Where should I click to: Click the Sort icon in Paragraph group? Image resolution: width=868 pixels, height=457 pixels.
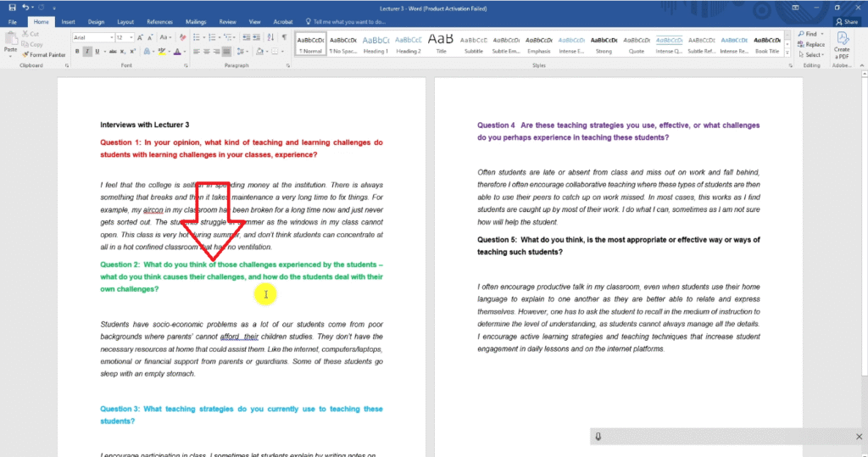270,38
